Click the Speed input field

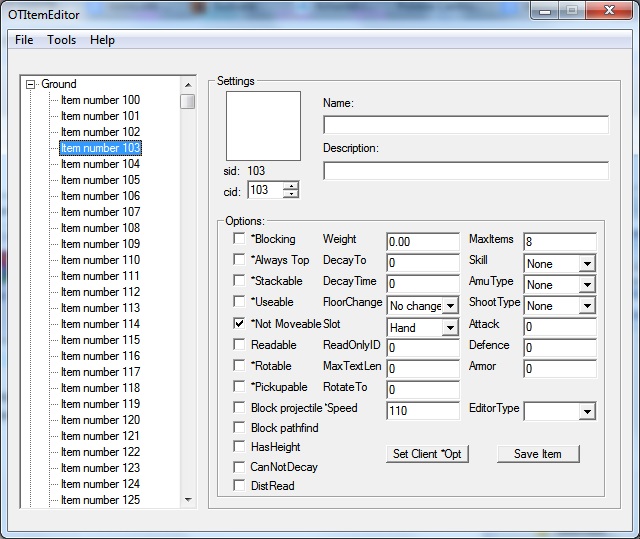423,410
